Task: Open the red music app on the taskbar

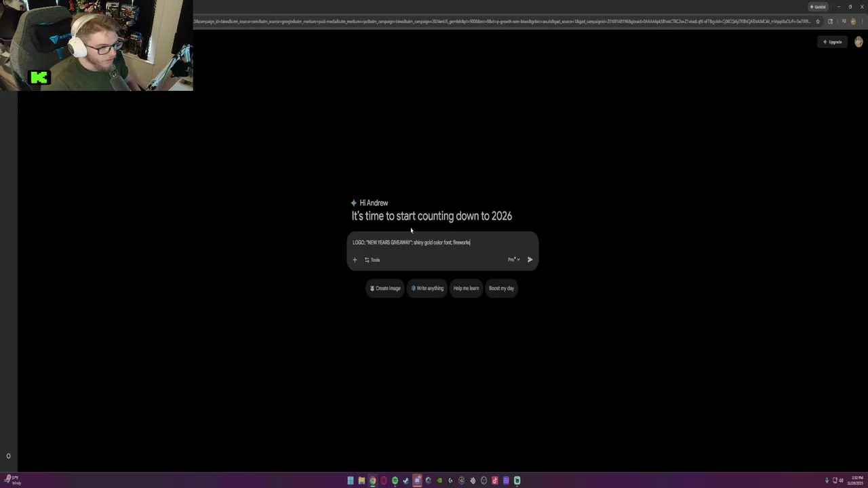Action: click(x=494, y=481)
